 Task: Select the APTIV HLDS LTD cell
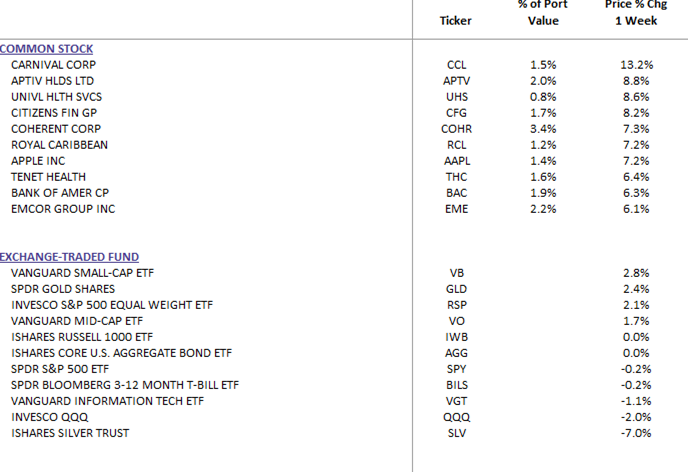(50, 80)
